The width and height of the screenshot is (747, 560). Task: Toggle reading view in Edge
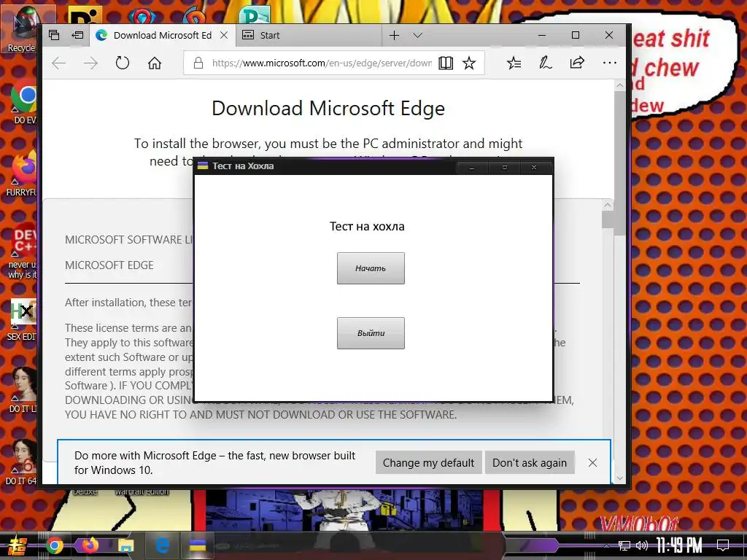pyautogui.click(x=446, y=63)
